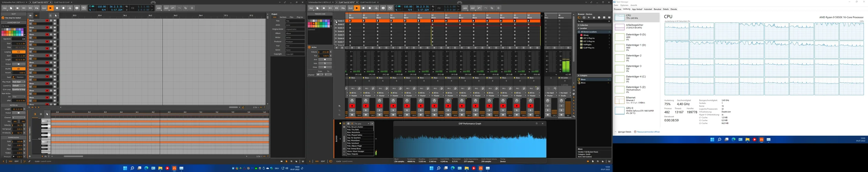The height and width of the screenshot is (172, 868).
Task: Click the MIX view button at the right window's bottom
Action: [x=317, y=161]
